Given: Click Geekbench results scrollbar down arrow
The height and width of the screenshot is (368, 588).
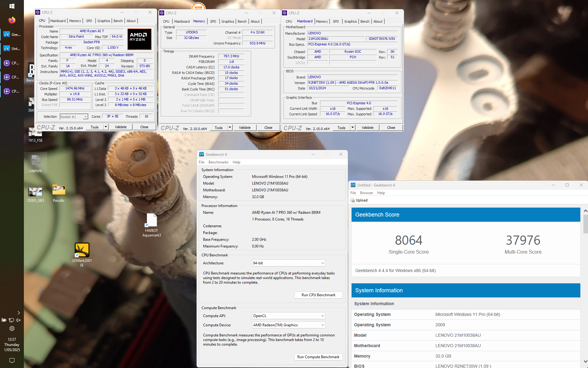Looking at the screenshot, I should pyautogui.click(x=585, y=362).
